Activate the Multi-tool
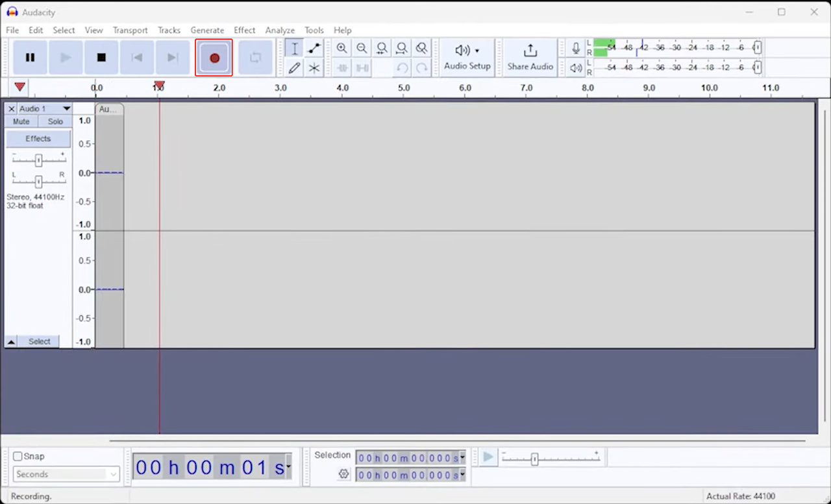This screenshot has width=831, height=504. point(314,67)
